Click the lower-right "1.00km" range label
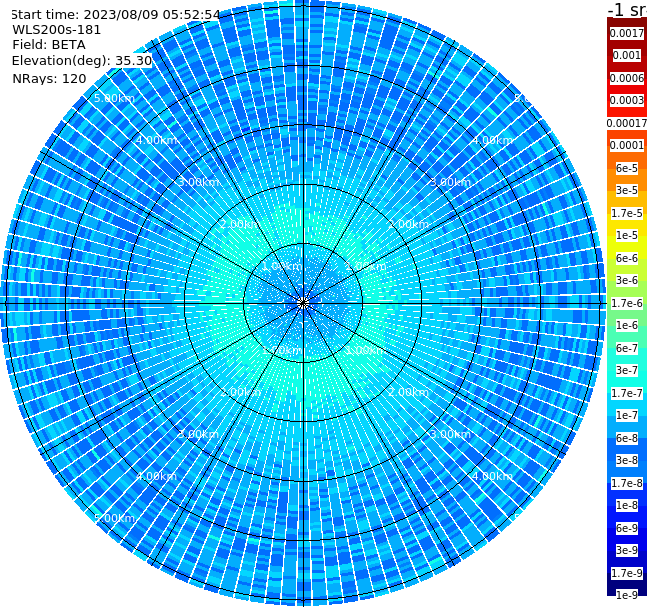 [366, 350]
